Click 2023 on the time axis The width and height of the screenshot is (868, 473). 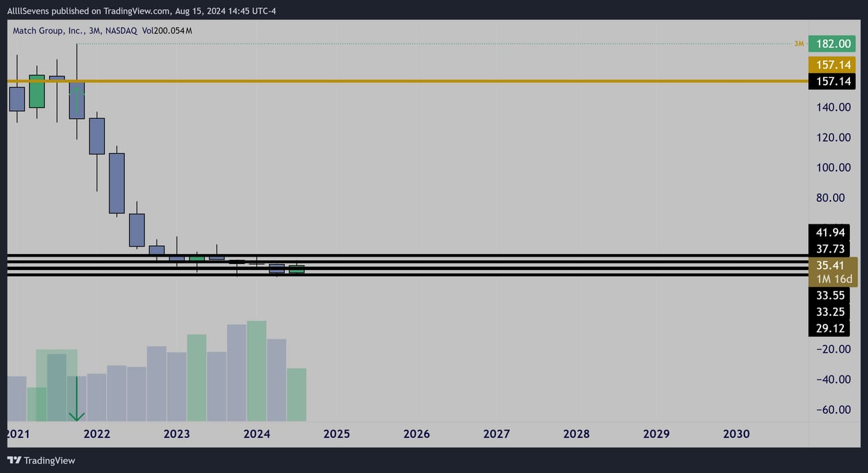(177, 434)
